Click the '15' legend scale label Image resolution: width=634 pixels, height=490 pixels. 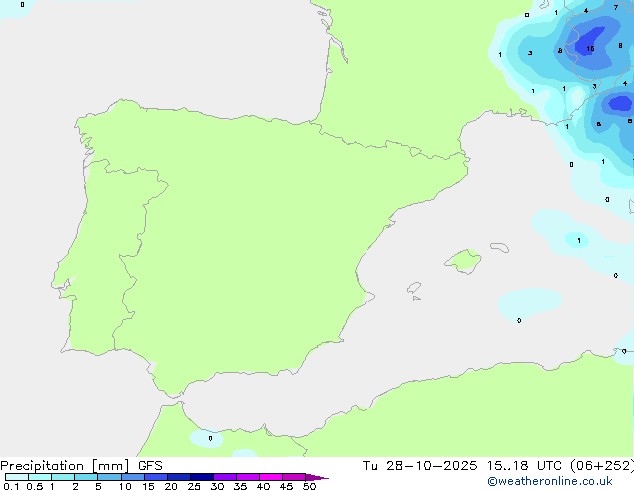[x=148, y=486]
